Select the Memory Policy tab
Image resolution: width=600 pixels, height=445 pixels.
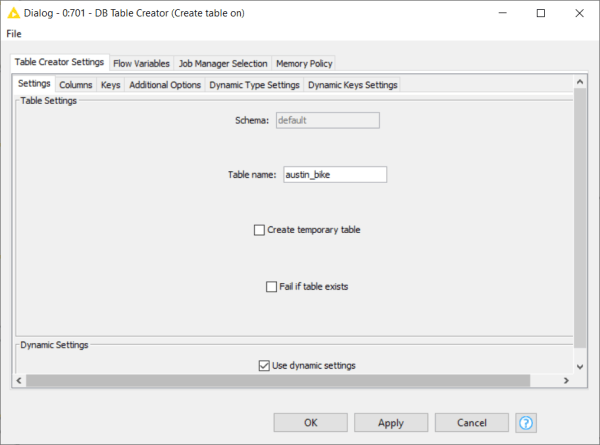click(304, 64)
